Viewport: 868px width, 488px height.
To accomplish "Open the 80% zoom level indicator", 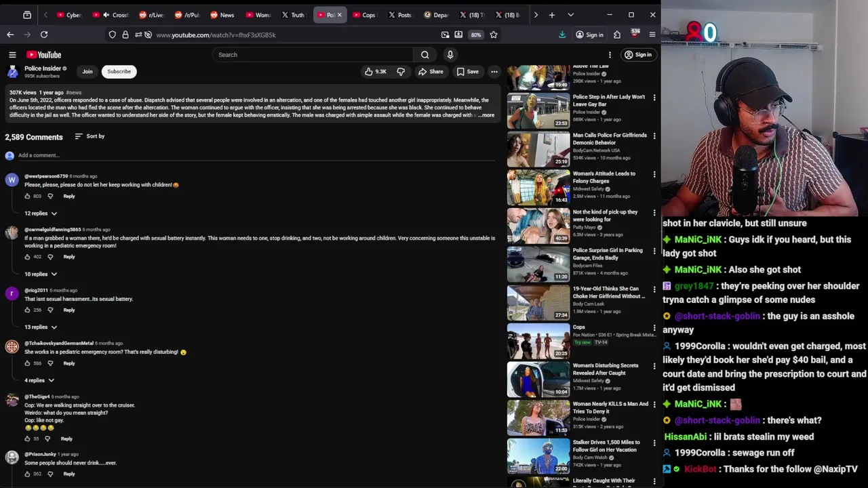I will click(476, 35).
